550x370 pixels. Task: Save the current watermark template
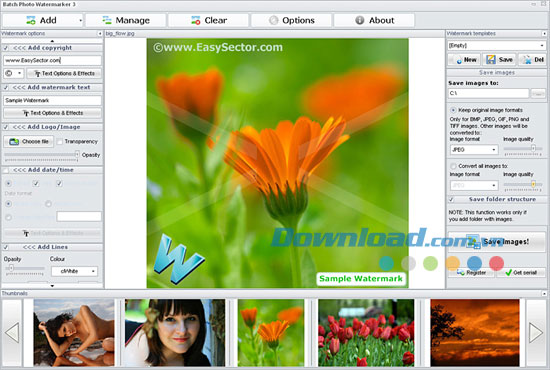click(499, 60)
